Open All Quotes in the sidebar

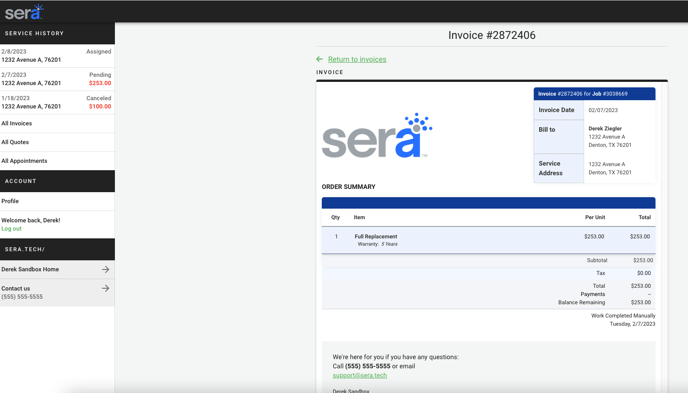click(57, 142)
